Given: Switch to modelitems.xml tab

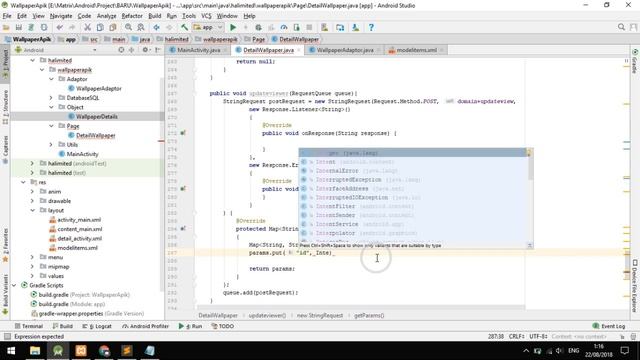Looking at the screenshot, I should click(416, 50).
